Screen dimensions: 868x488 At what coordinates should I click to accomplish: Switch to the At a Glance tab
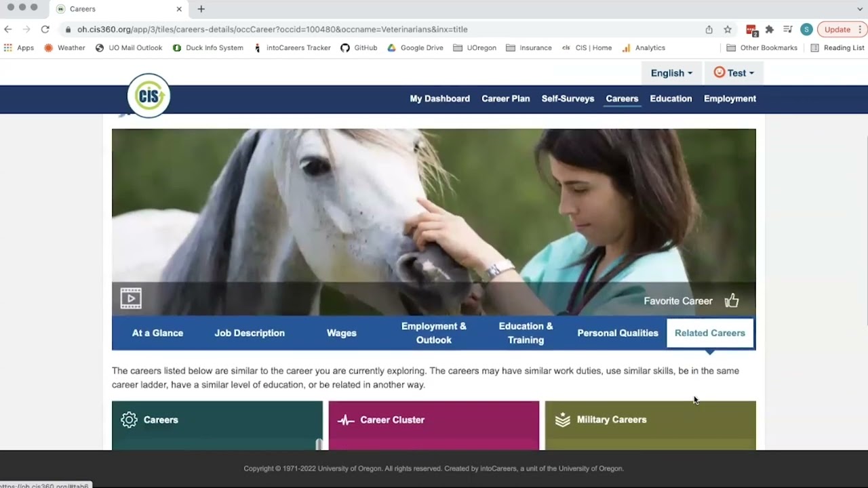click(x=157, y=333)
